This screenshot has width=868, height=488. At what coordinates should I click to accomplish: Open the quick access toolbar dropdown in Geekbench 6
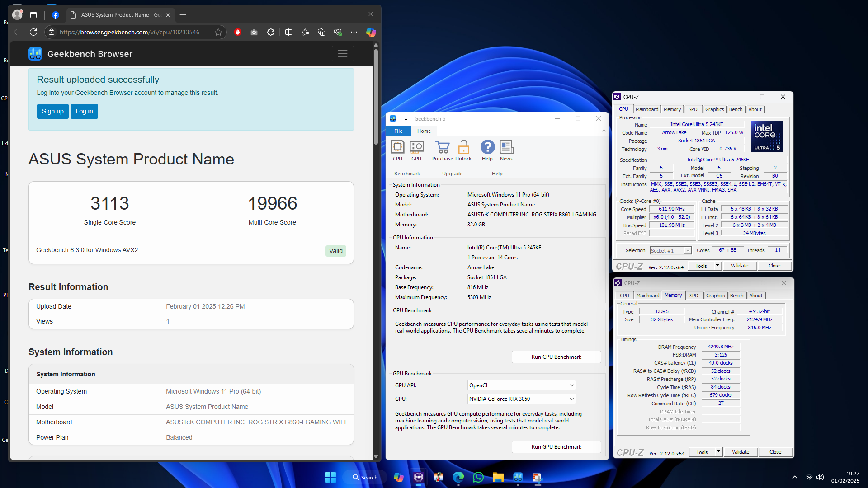pos(406,119)
